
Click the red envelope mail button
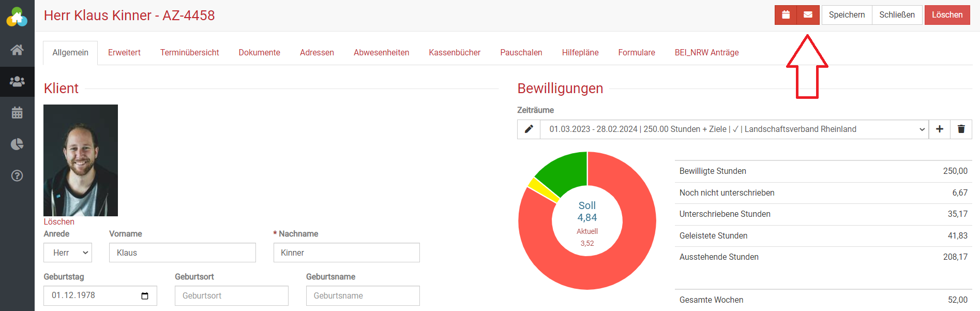(808, 15)
